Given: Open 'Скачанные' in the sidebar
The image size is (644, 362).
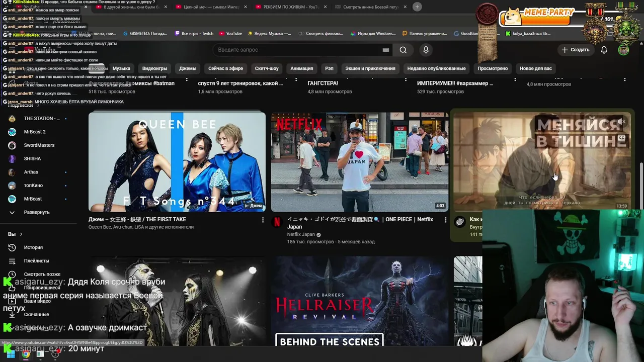Looking at the screenshot, I should tap(36, 315).
